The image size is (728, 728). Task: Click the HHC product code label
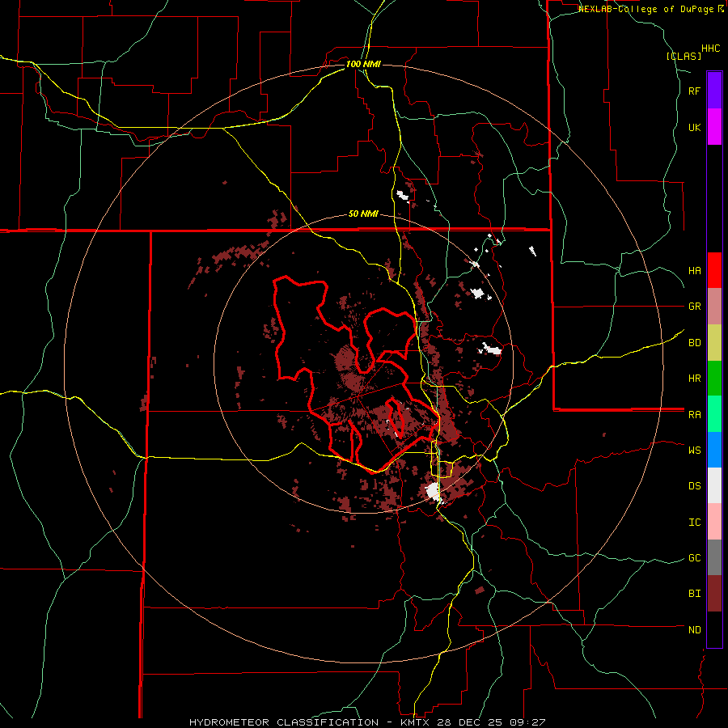tap(711, 49)
